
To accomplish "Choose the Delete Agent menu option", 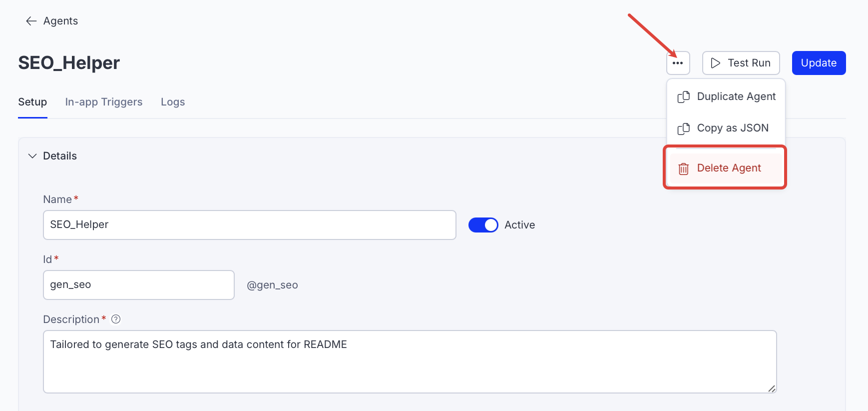I will [x=729, y=168].
